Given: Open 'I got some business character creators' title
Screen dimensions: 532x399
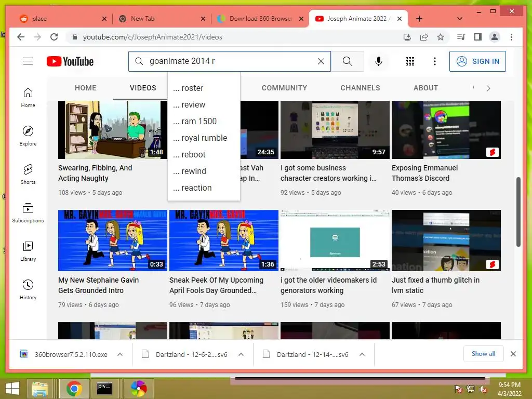Looking at the screenshot, I should point(328,173).
